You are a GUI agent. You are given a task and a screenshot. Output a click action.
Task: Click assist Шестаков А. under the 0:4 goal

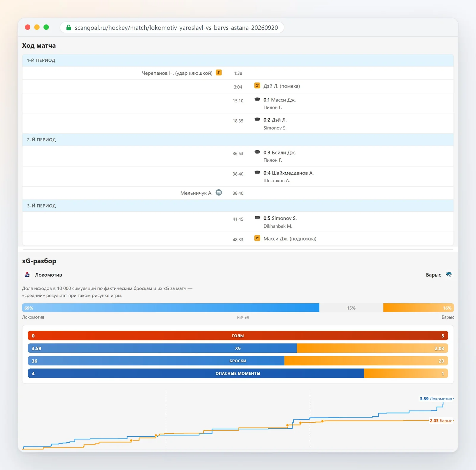(x=277, y=181)
